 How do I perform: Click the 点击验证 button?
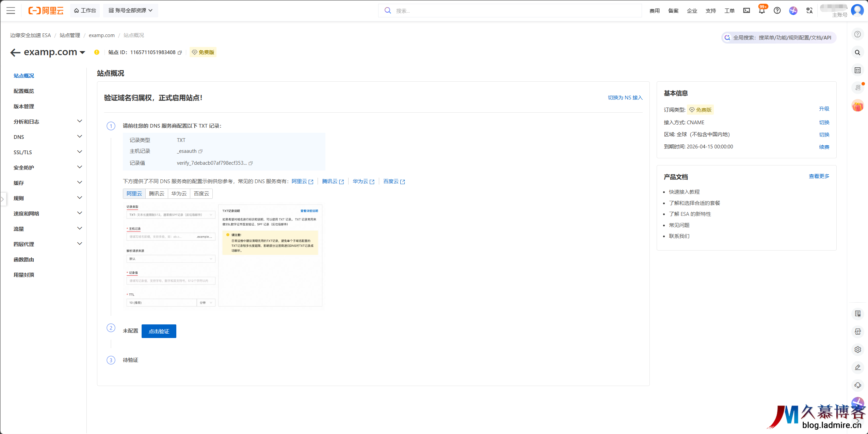coord(159,331)
